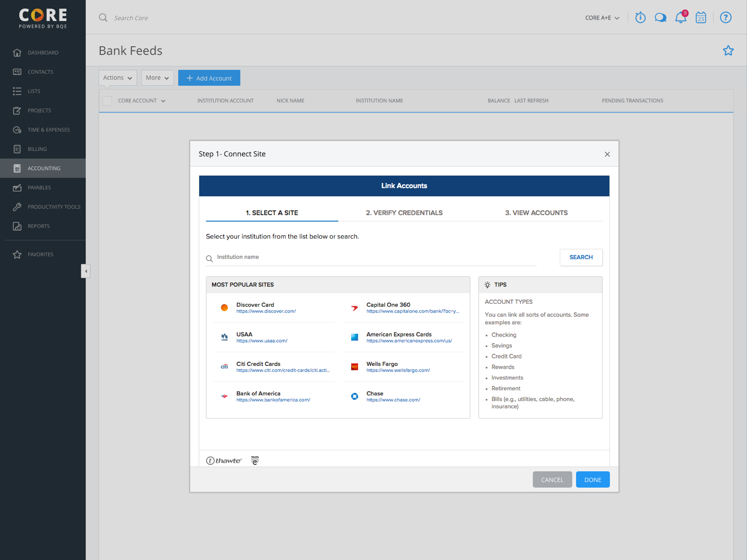Click the Cancel button
747x560 pixels.
552,480
